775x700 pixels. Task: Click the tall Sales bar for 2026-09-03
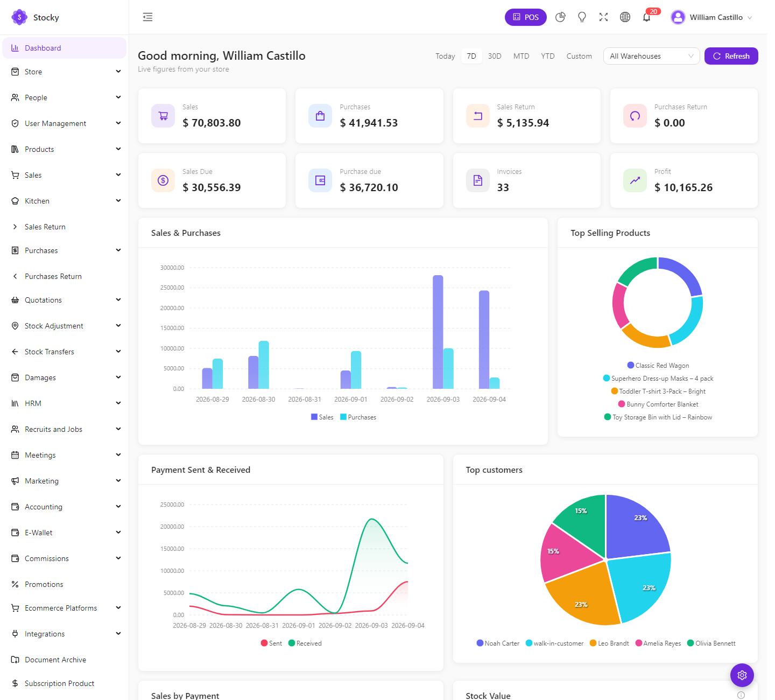[438, 332]
